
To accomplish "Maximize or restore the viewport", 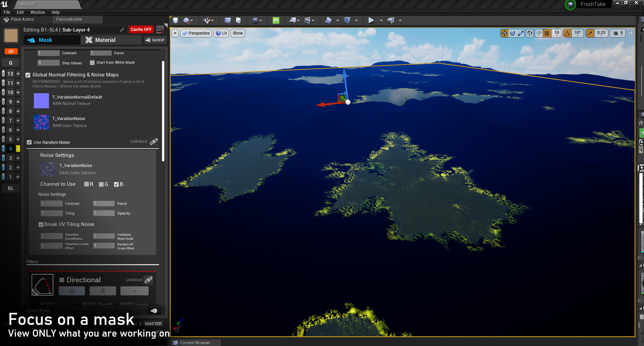I will [631, 33].
